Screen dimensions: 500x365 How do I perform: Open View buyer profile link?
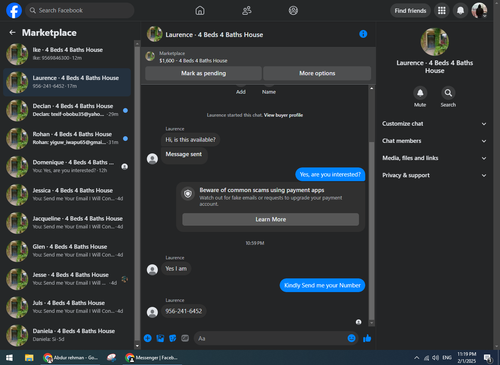click(x=283, y=115)
